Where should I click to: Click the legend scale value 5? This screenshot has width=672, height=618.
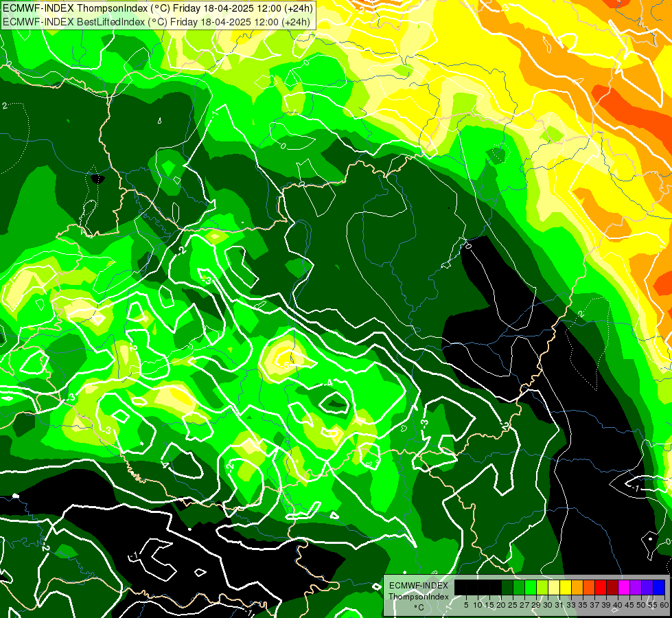click(466, 605)
